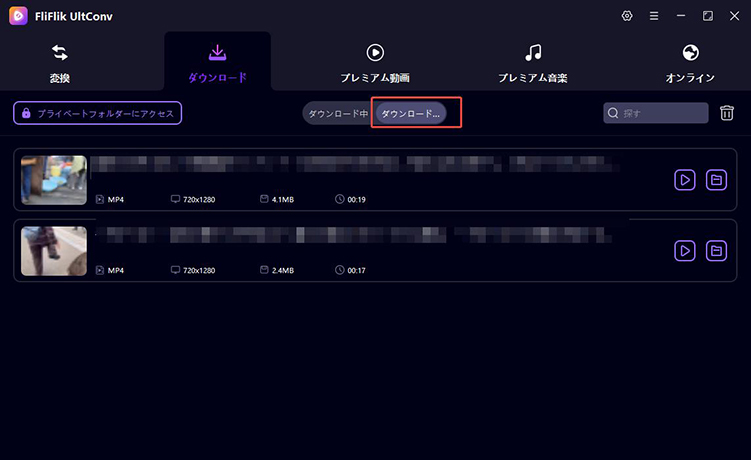Click thumbnail of the 00:17 video
The width and height of the screenshot is (751, 460).
coord(54,251)
